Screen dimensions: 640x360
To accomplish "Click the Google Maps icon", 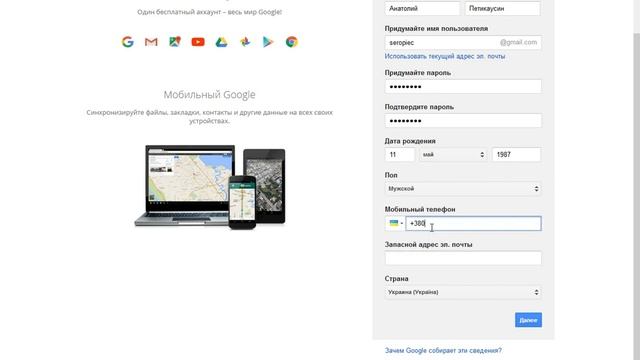I will pyautogui.click(x=175, y=42).
